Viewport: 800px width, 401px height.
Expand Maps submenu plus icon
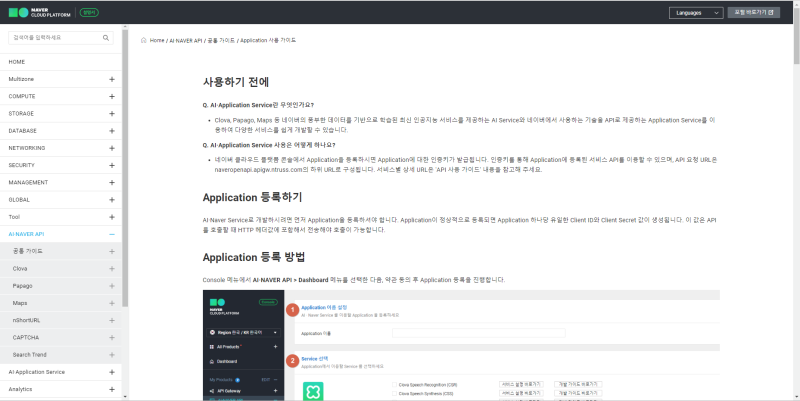tap(112, 304)
